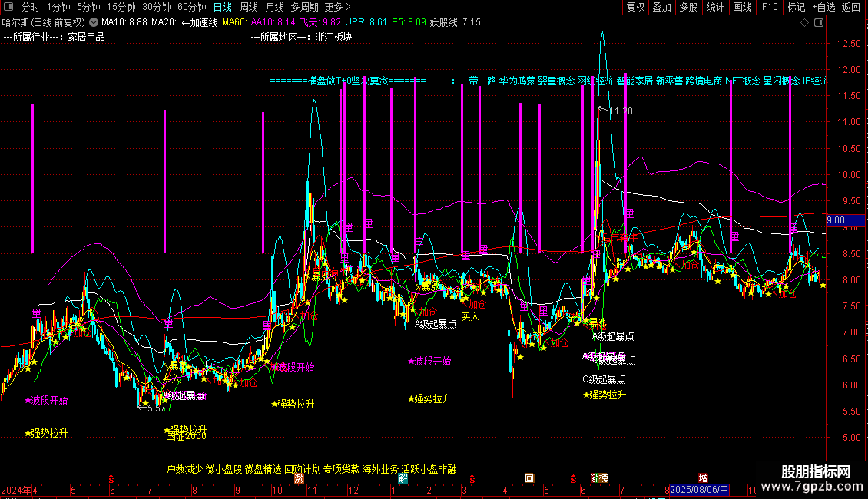The image size is (868, 499).
Task: Switch to the 15分钟 period
Action: [121, 7]
